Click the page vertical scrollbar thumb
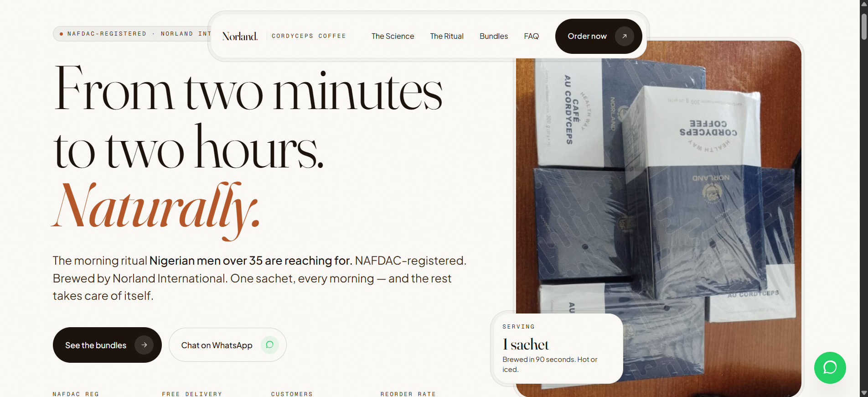This screenshot has height=397, width=868. tap(864, 26)
